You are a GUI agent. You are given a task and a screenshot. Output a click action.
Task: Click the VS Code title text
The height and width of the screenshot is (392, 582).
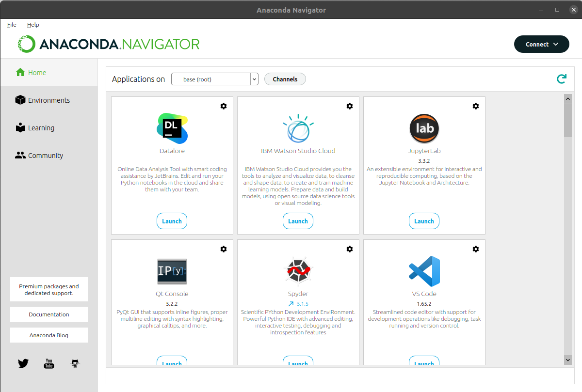tap(424, 294)
